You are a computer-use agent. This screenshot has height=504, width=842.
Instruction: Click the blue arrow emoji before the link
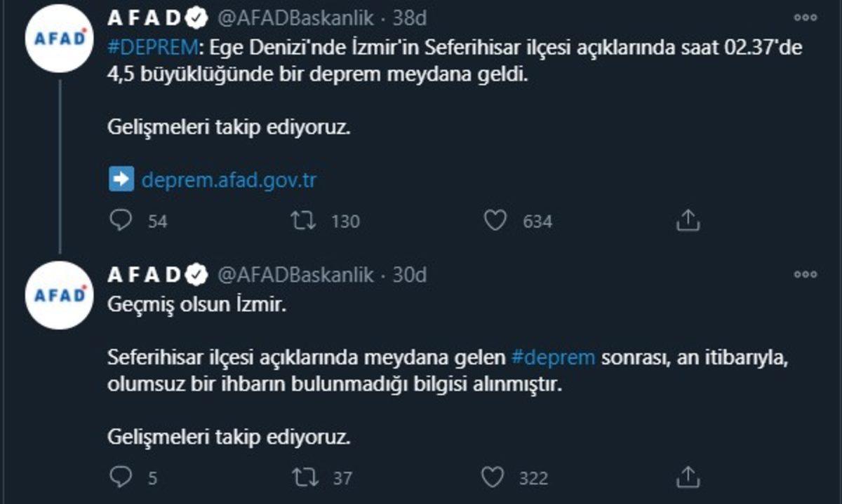click(120, 179)
